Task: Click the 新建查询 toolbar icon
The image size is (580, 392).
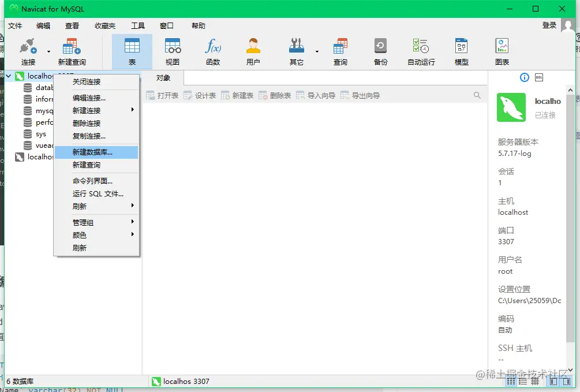Action: [72, 46]
